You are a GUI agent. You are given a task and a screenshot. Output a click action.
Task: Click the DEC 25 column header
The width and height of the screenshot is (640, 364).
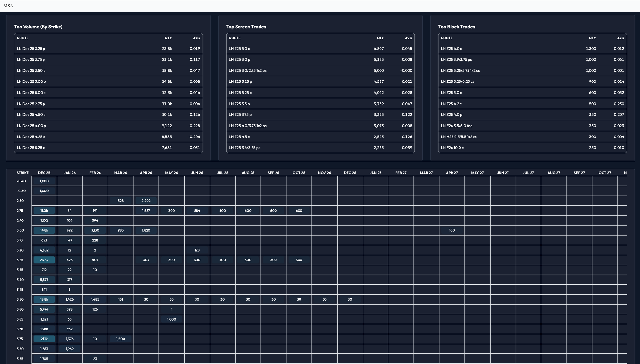(44, 173)
